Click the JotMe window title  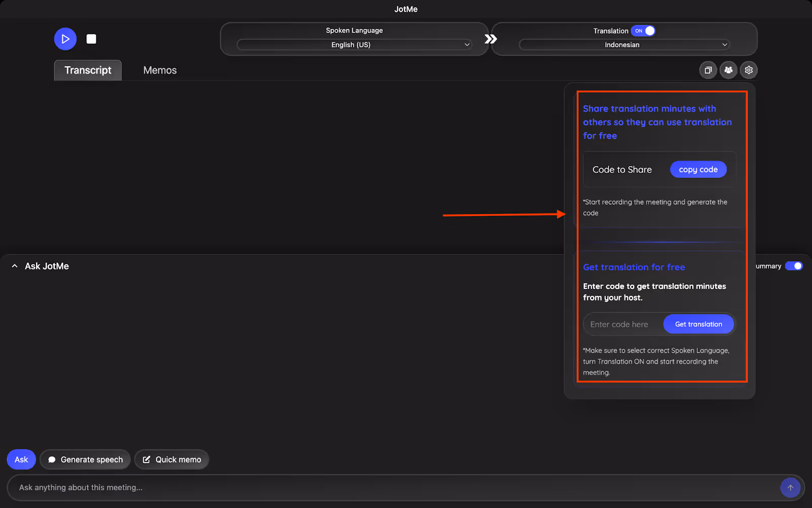click(x=406, y=9)
